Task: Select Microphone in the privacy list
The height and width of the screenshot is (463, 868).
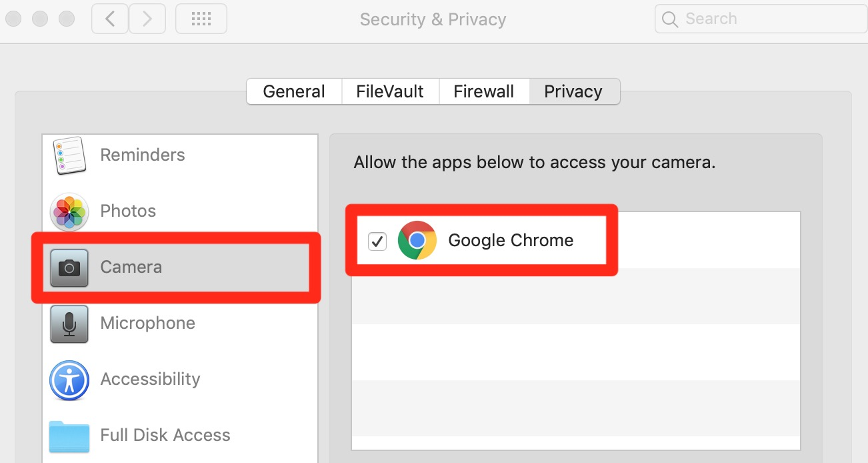Action: pos(148,324)
